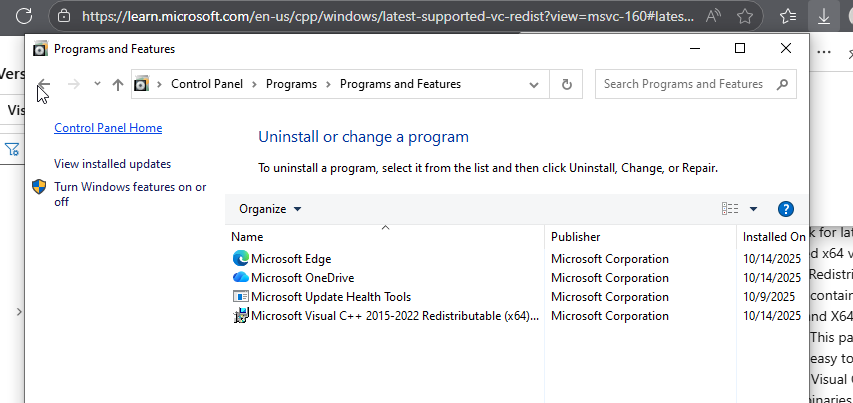Select the Microsoft OneDrive program entry
Viewport: 853px width, 403px height.
302,278
